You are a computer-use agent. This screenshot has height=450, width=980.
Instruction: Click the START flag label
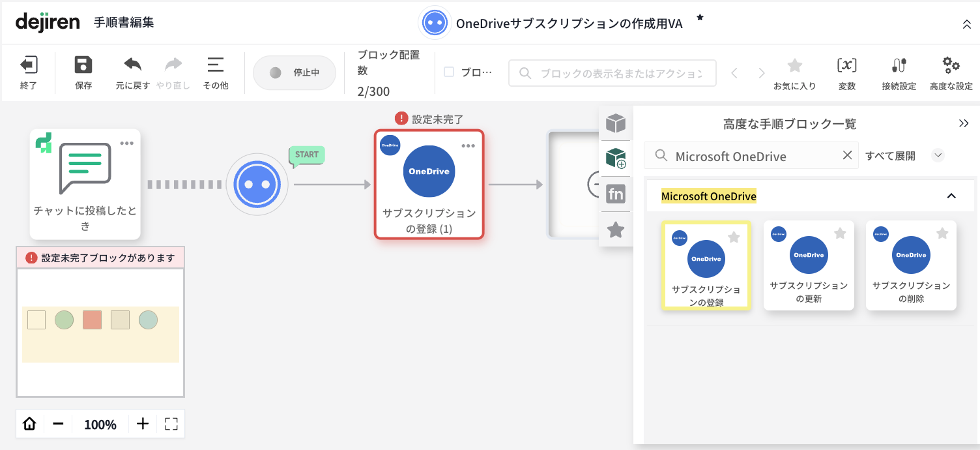pyautogui.click(x=307, y=155)
